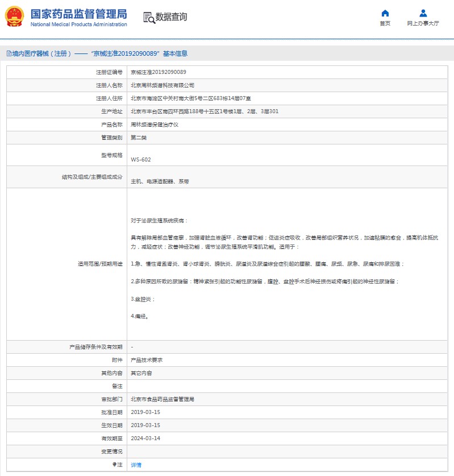Viewport: 454px width, 476px height.
Task: Click the national emblem logo
Action: tap(15, 16)
